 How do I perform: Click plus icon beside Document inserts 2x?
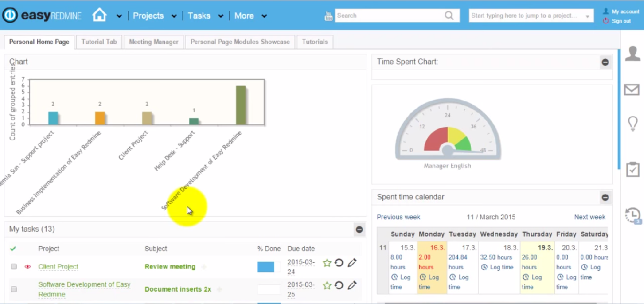click(x=219, y=289)
